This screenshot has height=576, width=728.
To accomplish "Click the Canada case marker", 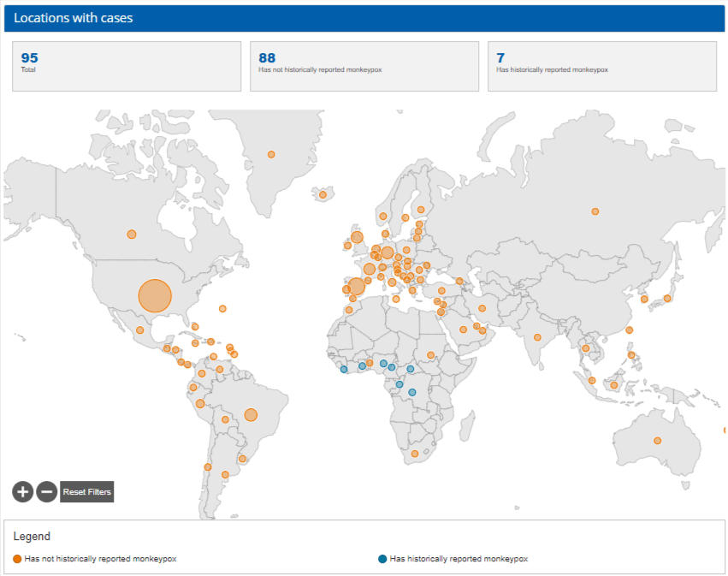I will 132,234.
